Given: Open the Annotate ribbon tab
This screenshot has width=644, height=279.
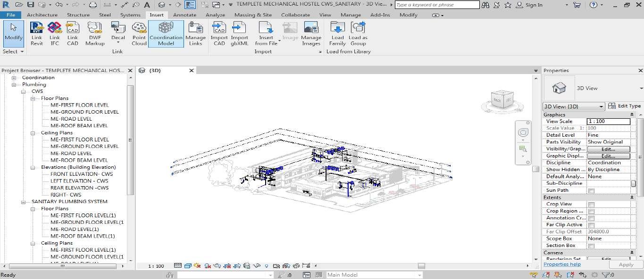Looking at the screenshot, I should pos(184,15).
